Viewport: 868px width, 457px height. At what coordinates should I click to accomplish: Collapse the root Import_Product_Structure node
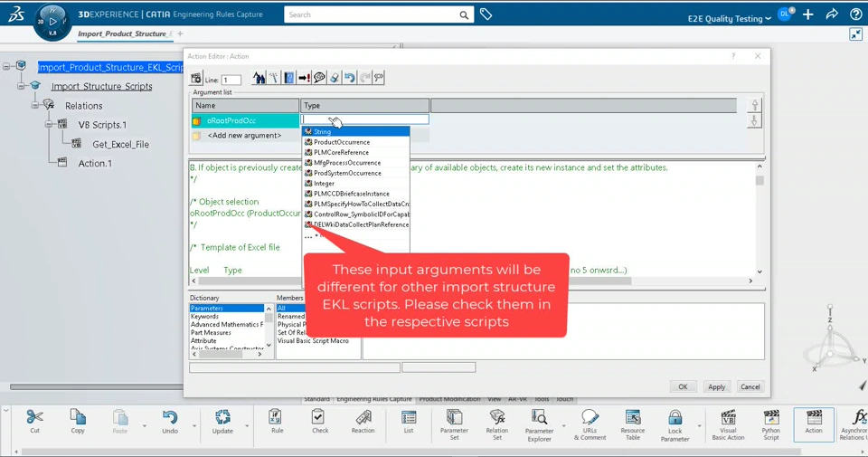pyautogui.click(x=6, y=66)
